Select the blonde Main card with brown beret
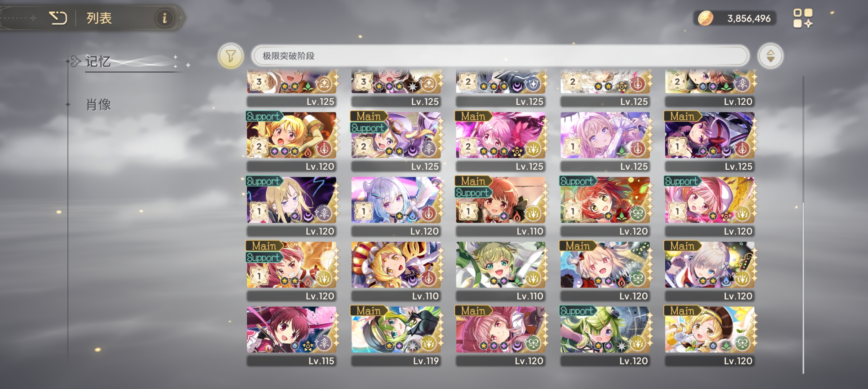Viewport: 868px width, 389px height. 709,336
